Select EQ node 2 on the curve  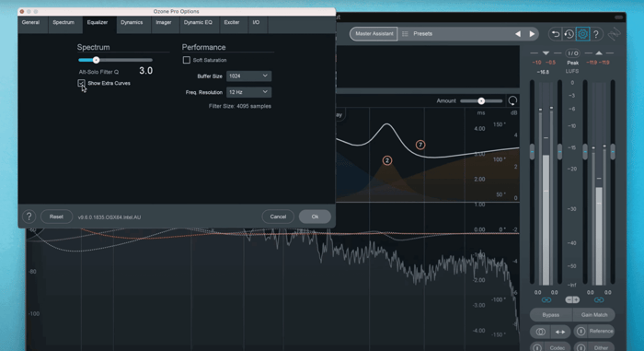coord(387,160)
